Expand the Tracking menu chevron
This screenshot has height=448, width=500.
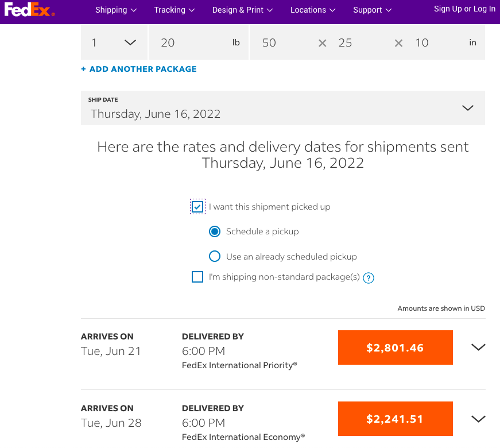(192, 10)
